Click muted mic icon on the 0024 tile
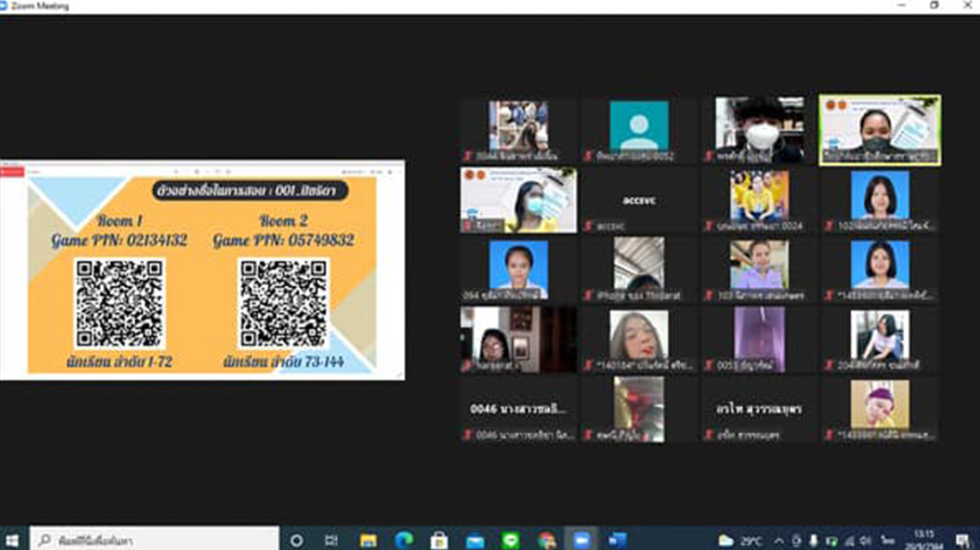The height and width of the screenshot is (550, 980). click(708, 226)
